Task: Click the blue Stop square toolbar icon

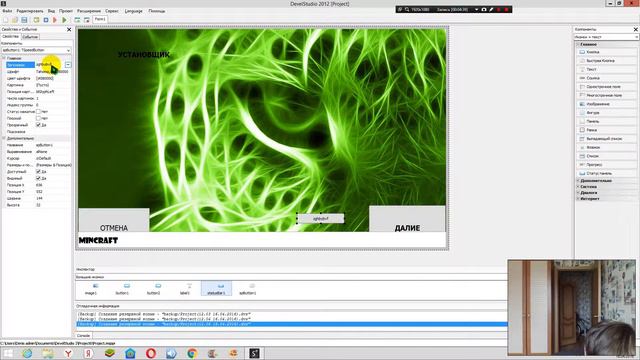Action: click(46, 20)
